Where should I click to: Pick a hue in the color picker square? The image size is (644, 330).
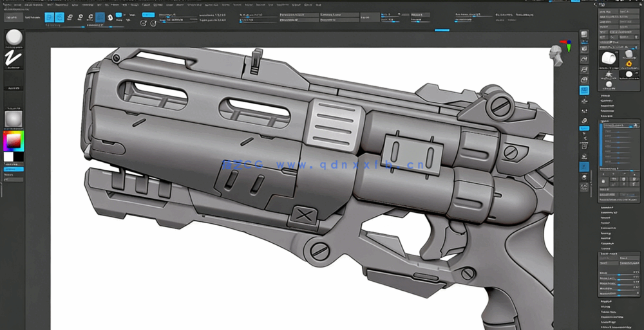point(14,140)
